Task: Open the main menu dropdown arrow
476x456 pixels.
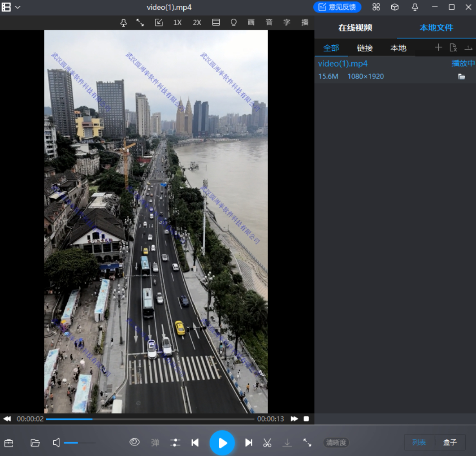Action: tap(18, 7)
